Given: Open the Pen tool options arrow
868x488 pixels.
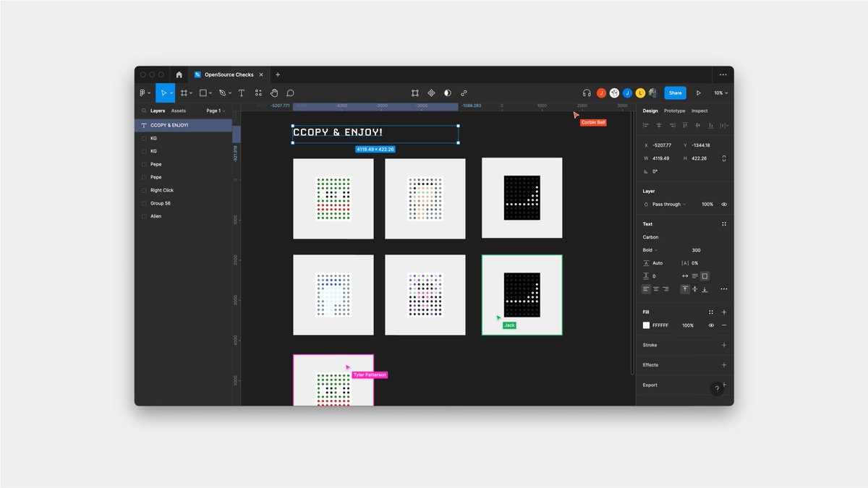Looking at the screenshot, I should (x=230, y=93).
